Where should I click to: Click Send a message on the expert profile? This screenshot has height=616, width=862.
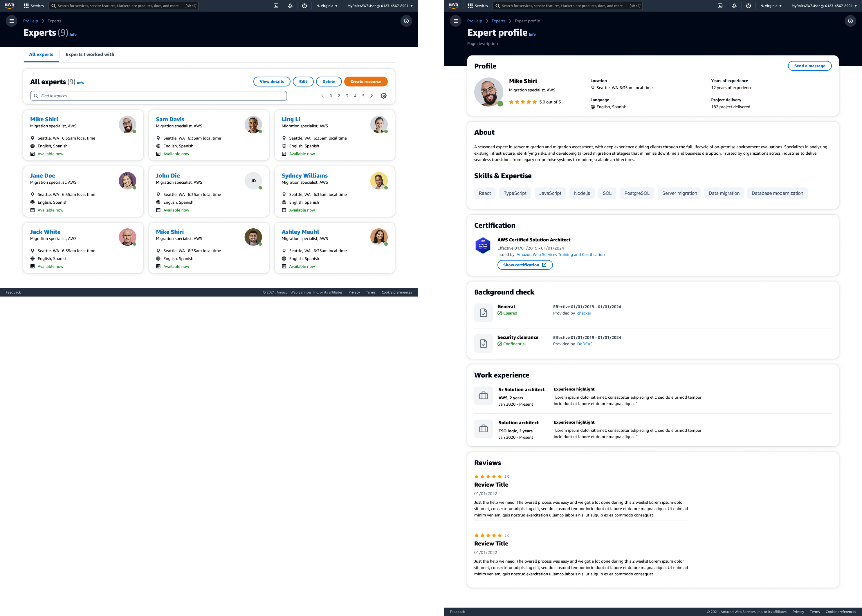pos(810,66)
